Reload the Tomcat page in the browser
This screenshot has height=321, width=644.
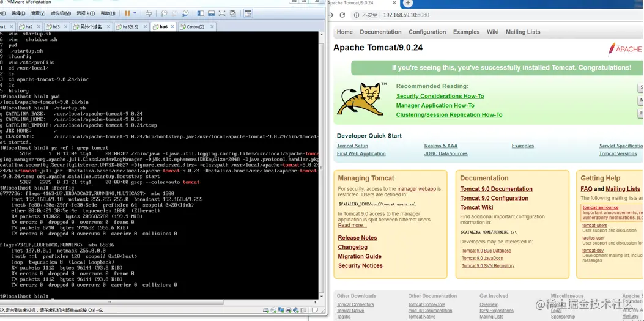(342, 15)
